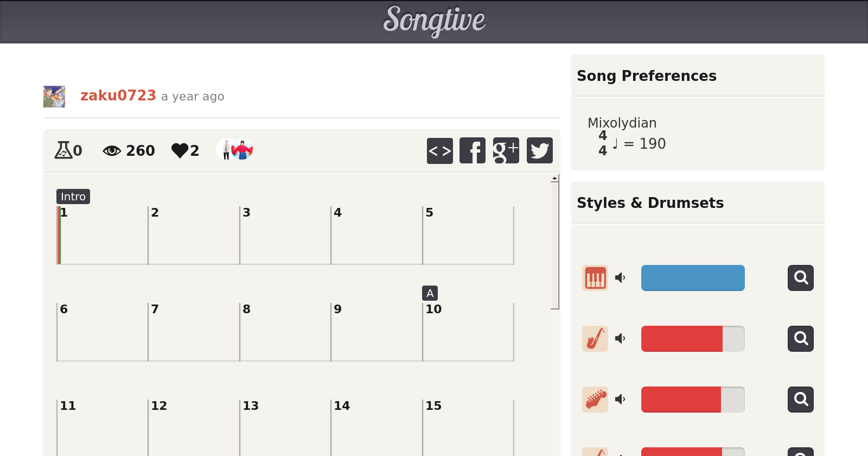Adjust the saxophone volume slider

click(x=693, y=339)
